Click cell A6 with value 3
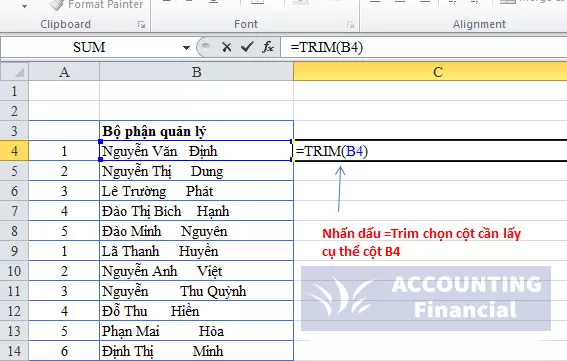 [64, 191]
